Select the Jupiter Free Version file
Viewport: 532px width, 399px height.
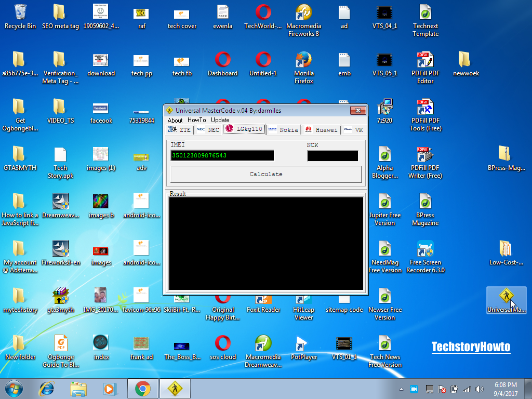pyautogui.click(x=385, y=210)
